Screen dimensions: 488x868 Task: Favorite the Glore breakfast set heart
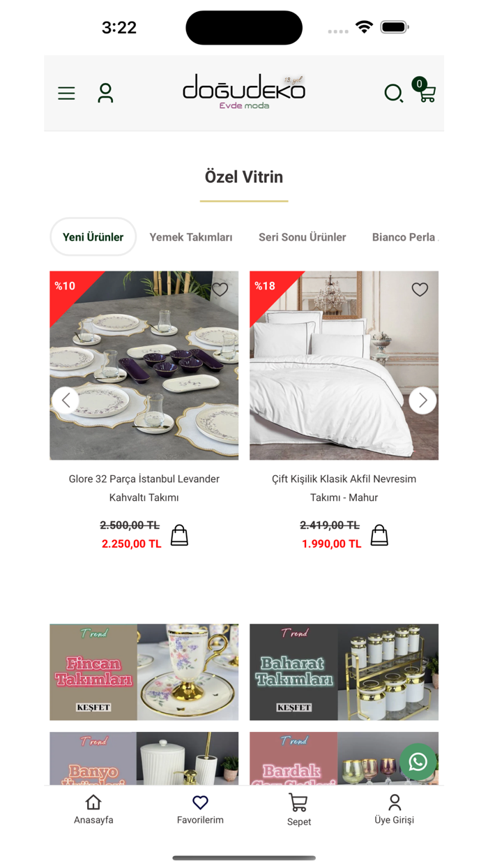pyautogui.click(x=220, y=289)
